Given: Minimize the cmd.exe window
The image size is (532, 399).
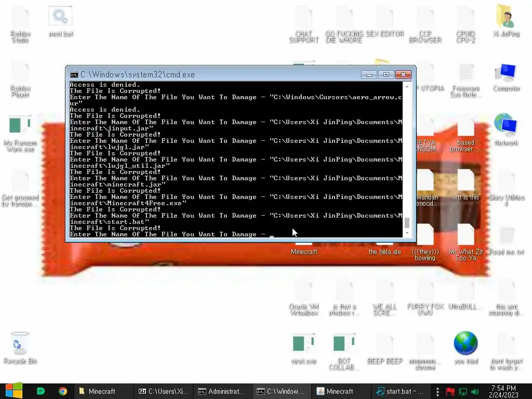Looking at the screenshot, I should [x=369, y=75].
